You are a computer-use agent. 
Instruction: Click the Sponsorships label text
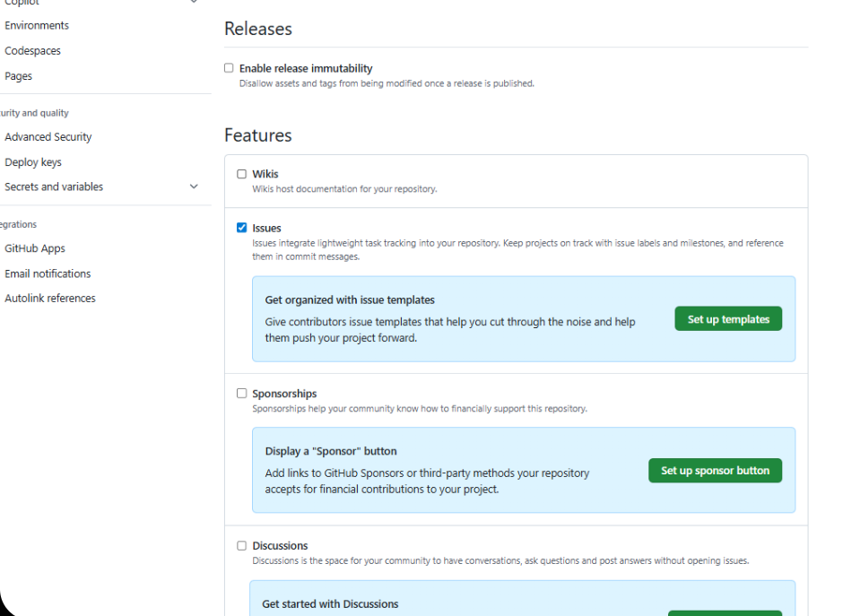(284, 394)
